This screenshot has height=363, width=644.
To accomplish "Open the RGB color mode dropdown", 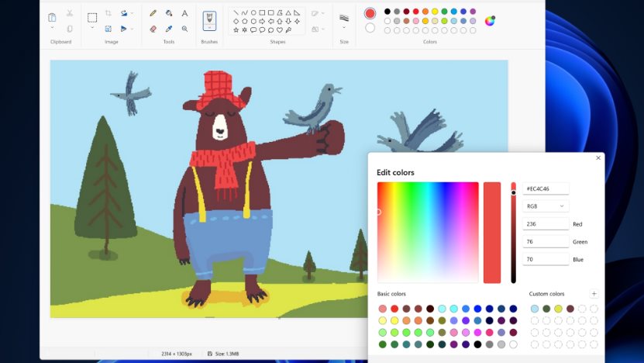I will (x=546, y=206).
